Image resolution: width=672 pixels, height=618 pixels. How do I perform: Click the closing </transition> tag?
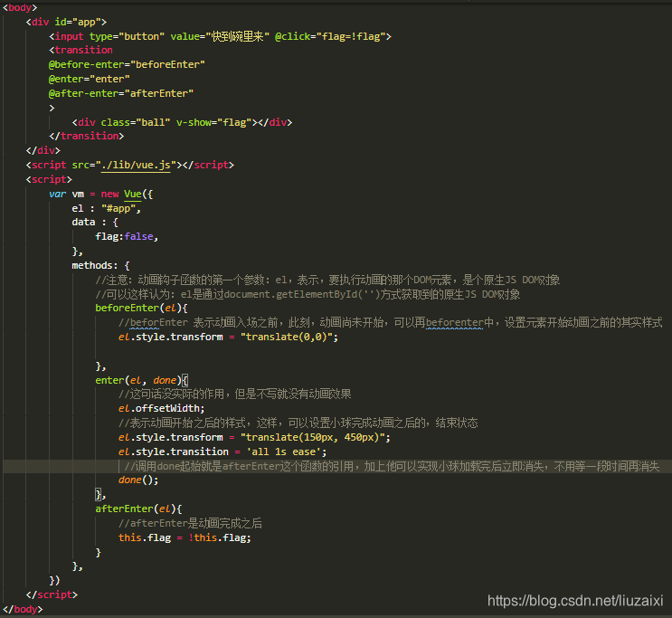[x=86, y=136]
